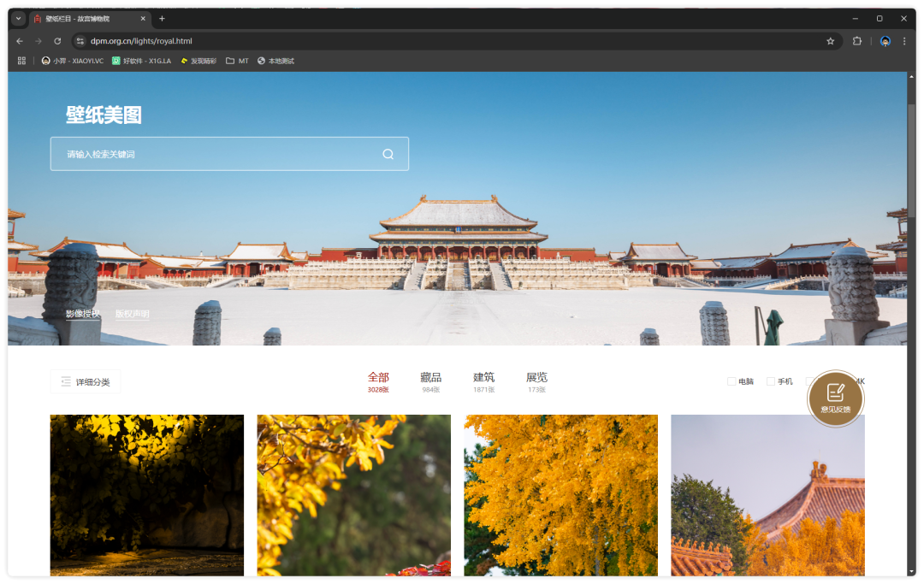Open the palace roof with ginkgo thumbnail
The image size is (924, 584).
pyautogui.click(x=767, y=495)
